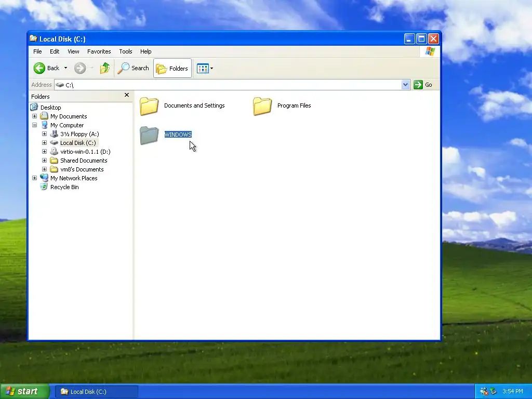
Task: Collapse the My Computer tree node
Action: coord(35,125)
